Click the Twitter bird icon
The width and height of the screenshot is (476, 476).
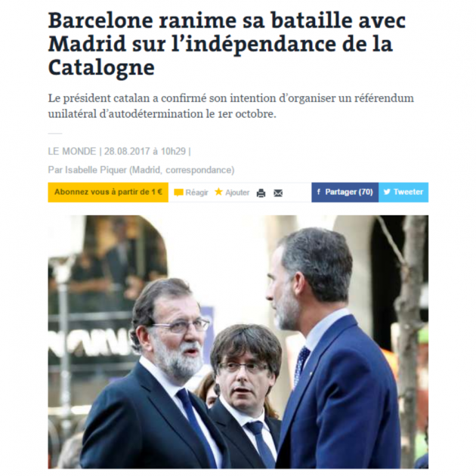point(387,192)
